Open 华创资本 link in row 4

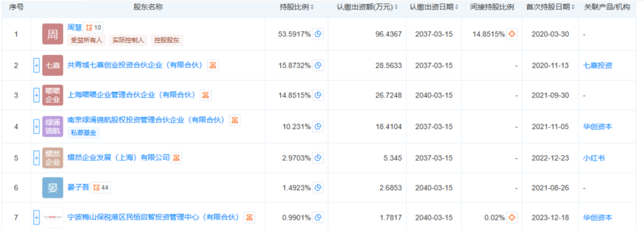[x=597, y=126]
